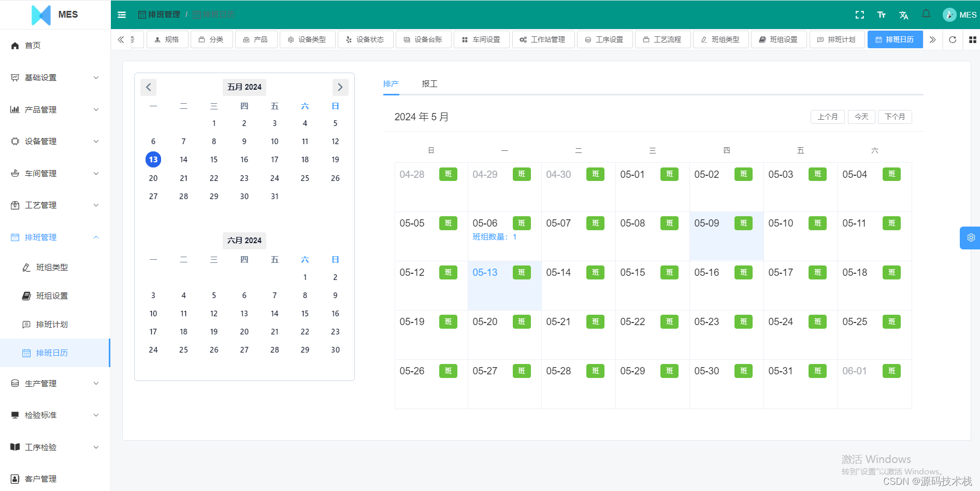Expand 产品管理 menu in sidebar
This screenshot has height=491, width=980.
[x=55, y=109]
